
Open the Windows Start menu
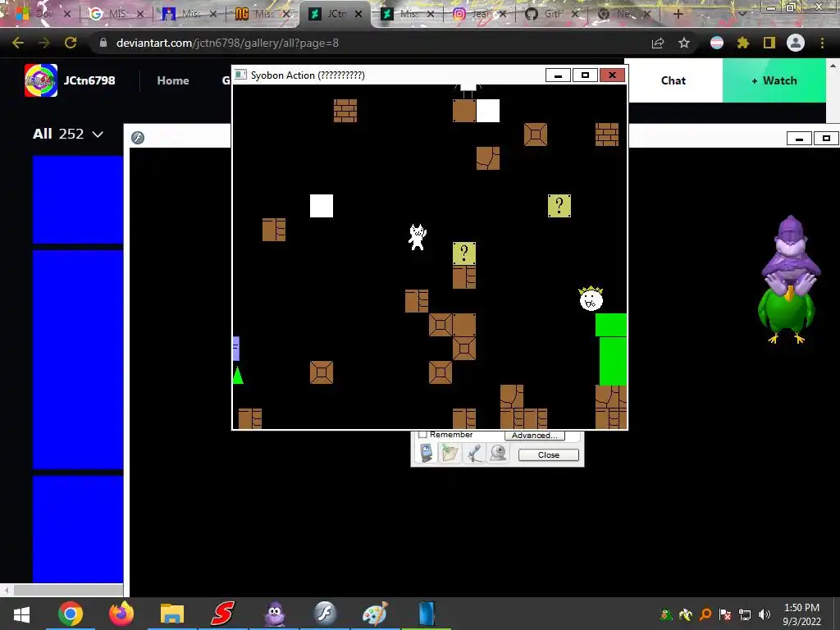(21, 614)
